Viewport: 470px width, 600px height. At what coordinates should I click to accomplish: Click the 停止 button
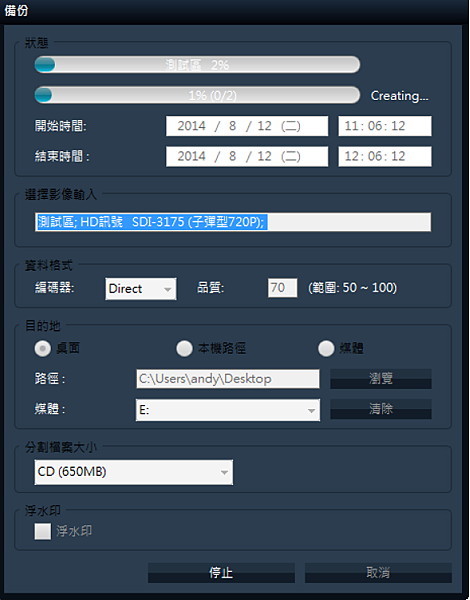click(221, 573)
